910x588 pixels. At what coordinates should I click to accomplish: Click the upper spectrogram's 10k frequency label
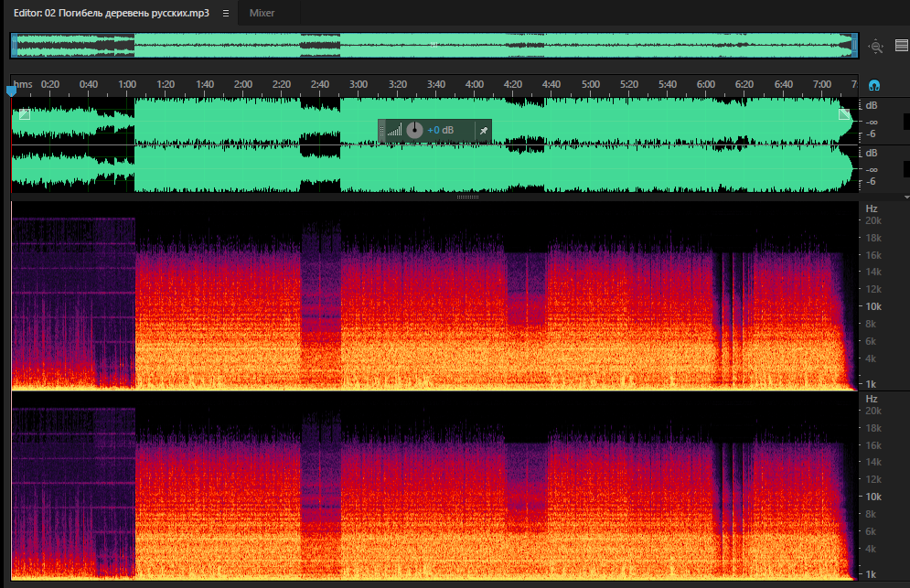tap(873, 306)
